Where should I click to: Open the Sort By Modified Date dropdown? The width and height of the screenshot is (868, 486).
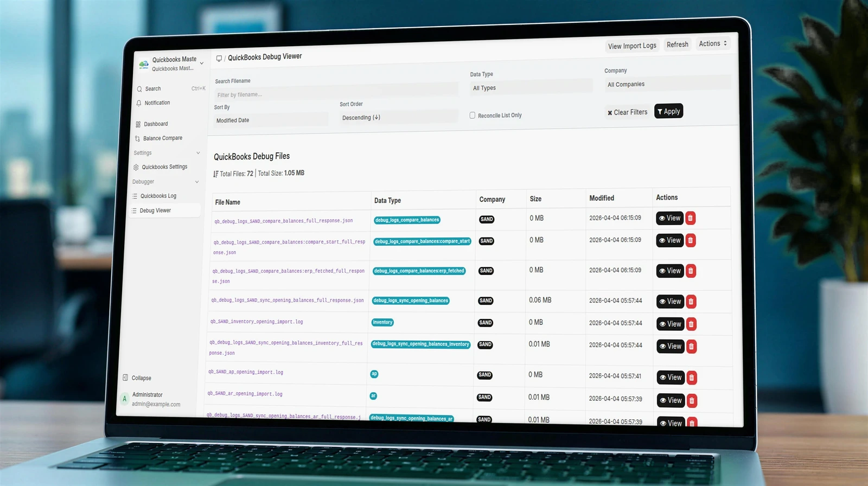click(x=271, y=120)
